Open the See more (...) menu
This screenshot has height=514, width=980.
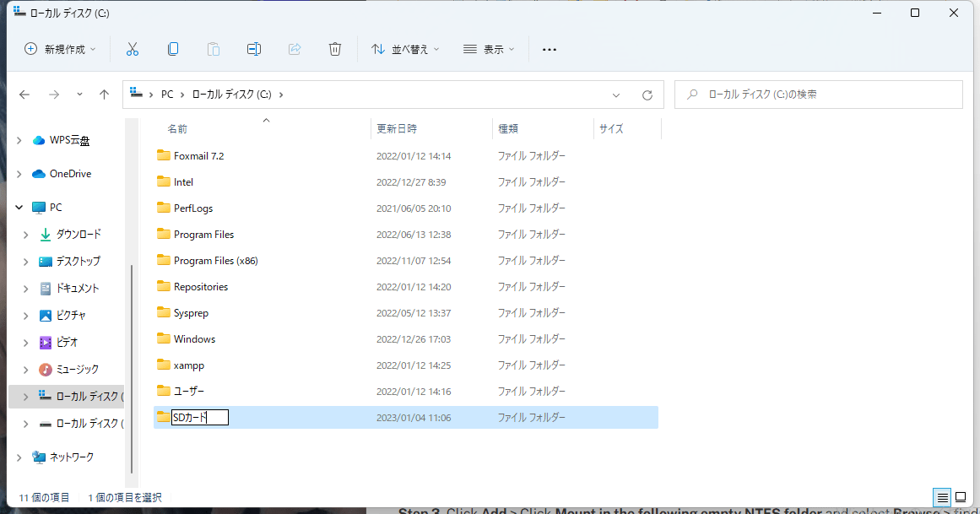550,49
